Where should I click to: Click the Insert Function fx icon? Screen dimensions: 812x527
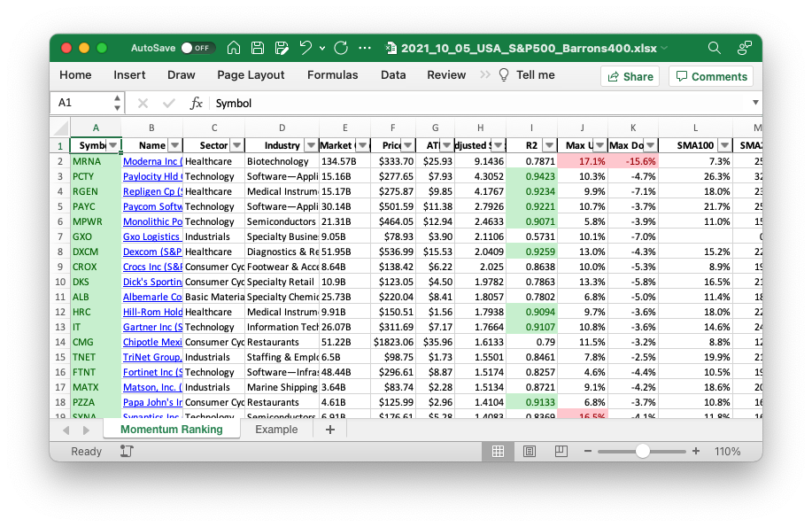click(x=197, y=103)
